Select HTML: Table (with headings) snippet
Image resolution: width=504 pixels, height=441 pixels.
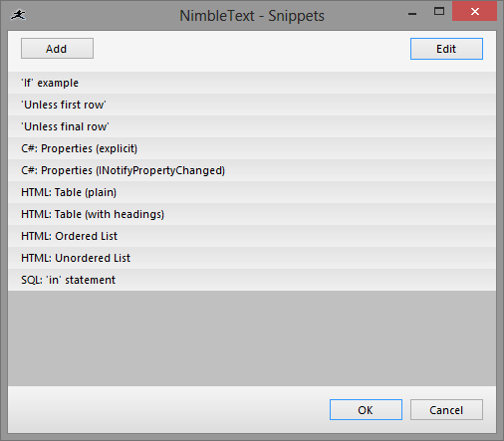(x=252, y=214)
